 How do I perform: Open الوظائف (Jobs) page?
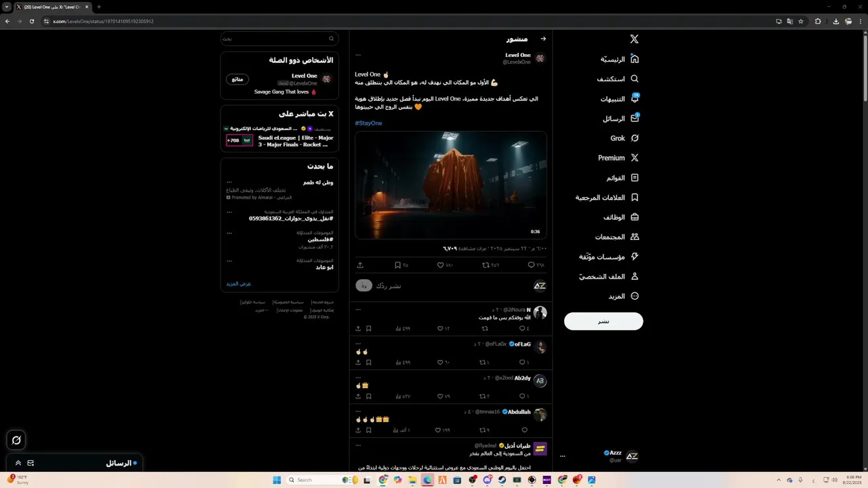click(621, 217)
